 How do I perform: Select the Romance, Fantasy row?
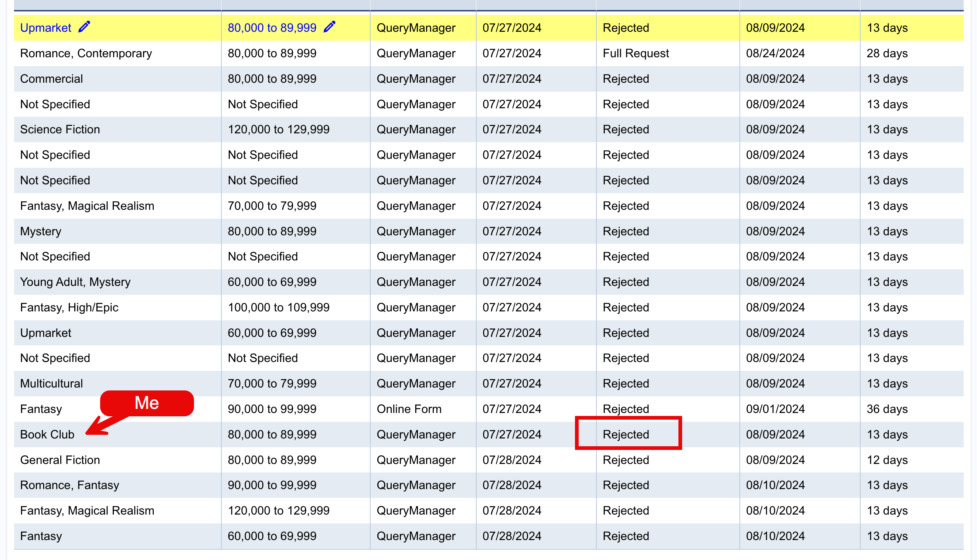[488, 485]
